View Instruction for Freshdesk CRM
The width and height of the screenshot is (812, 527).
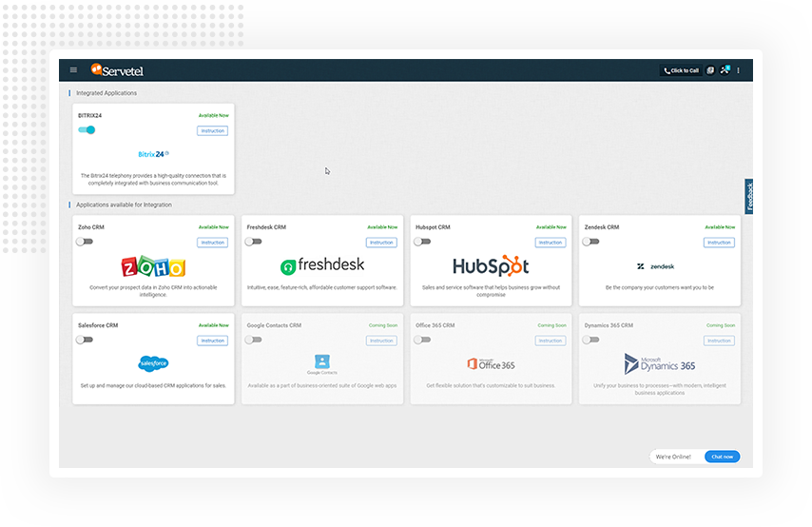click(x=381, y=243)
